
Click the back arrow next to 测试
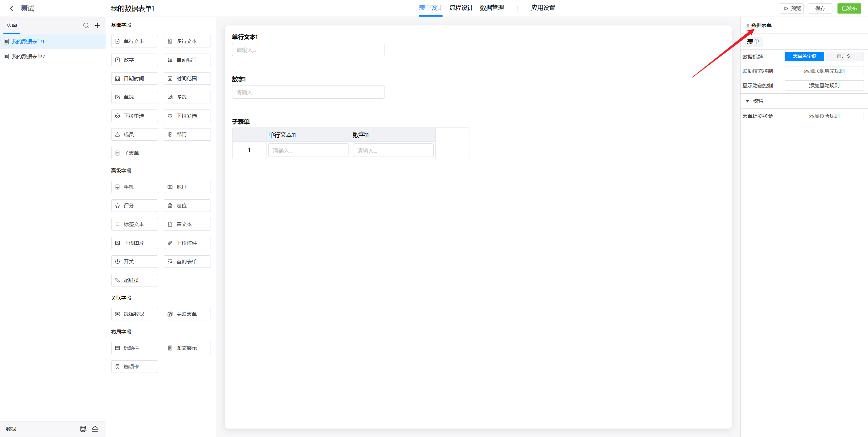click(x=12, y=8)
